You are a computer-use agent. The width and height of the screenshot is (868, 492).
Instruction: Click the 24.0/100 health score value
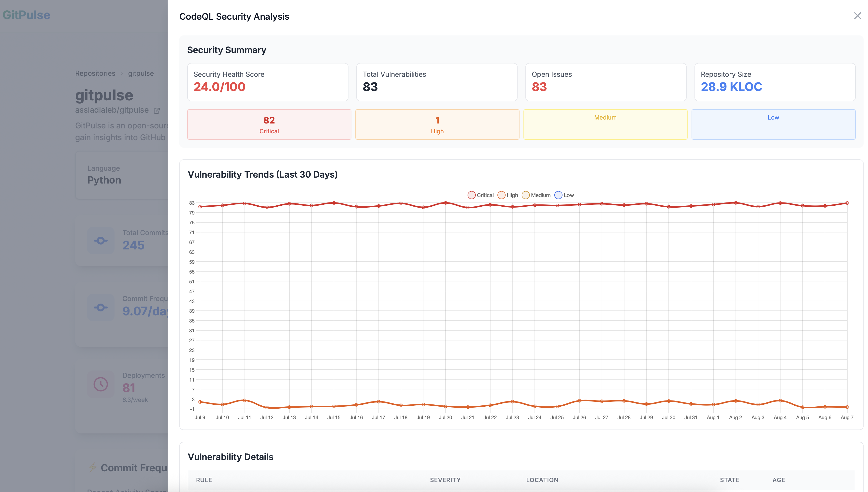(x=219, y=87)
